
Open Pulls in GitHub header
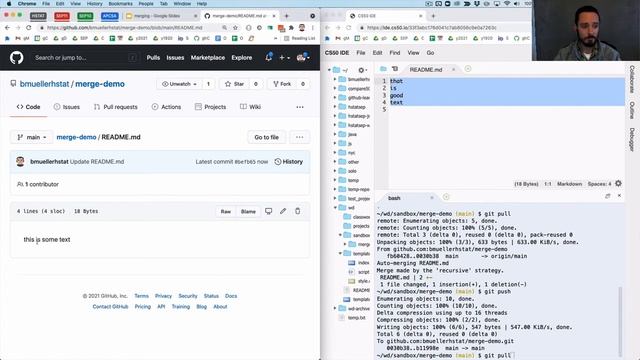(x=153, y=58)
